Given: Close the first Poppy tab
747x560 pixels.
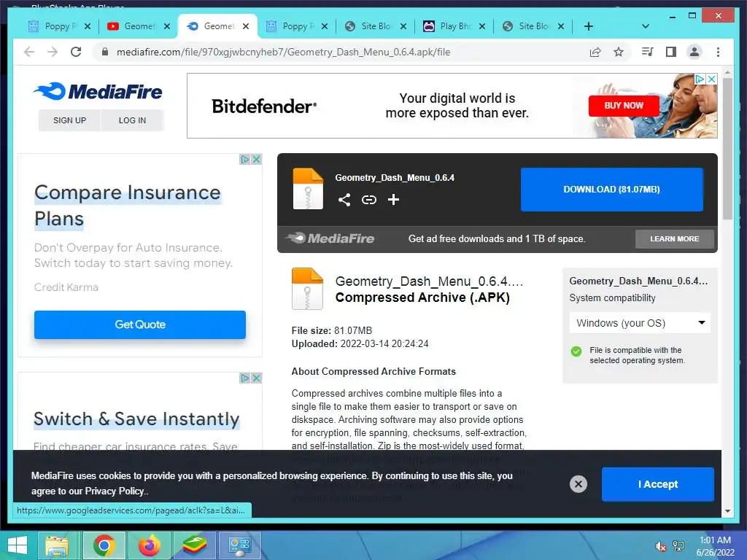Looking at the screenshot, I should coord(88,26).
